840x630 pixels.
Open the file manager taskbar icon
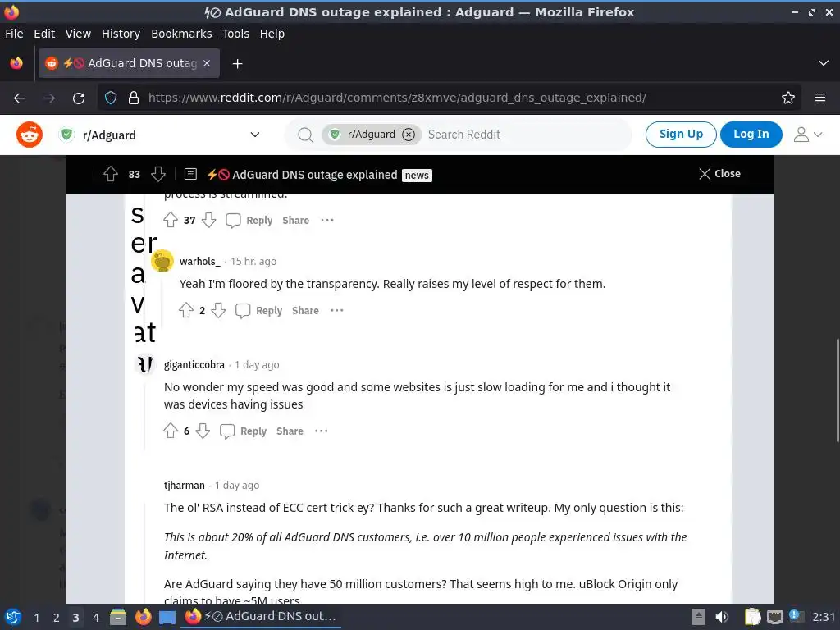[x=118, y=617]
